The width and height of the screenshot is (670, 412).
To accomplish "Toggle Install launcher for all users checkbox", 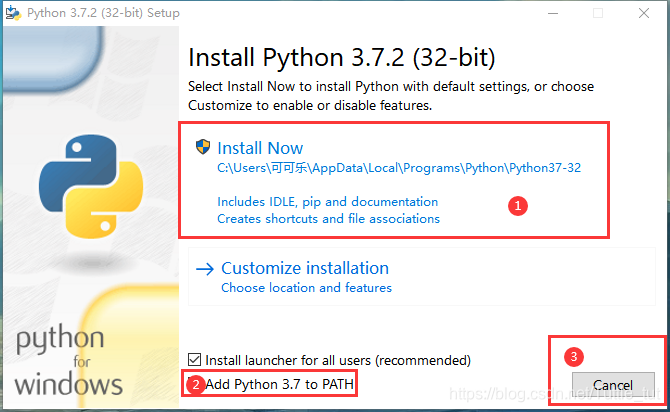I will click(x=194, y=360).
